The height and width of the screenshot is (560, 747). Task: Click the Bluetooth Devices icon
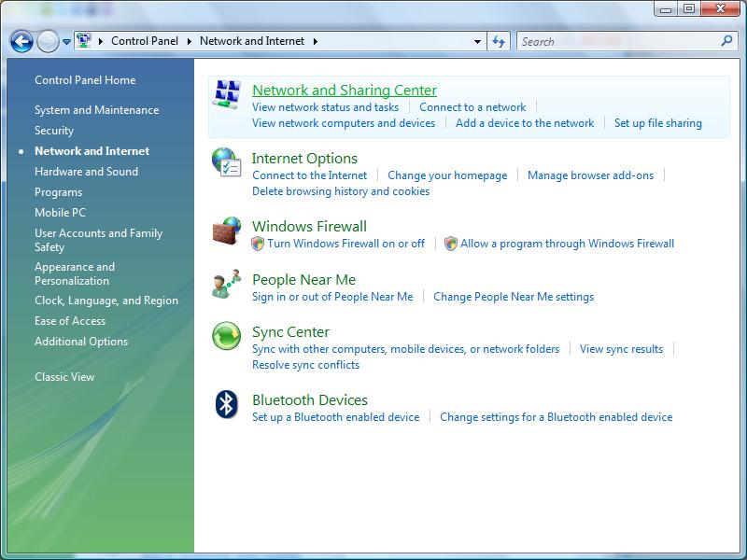227,404
